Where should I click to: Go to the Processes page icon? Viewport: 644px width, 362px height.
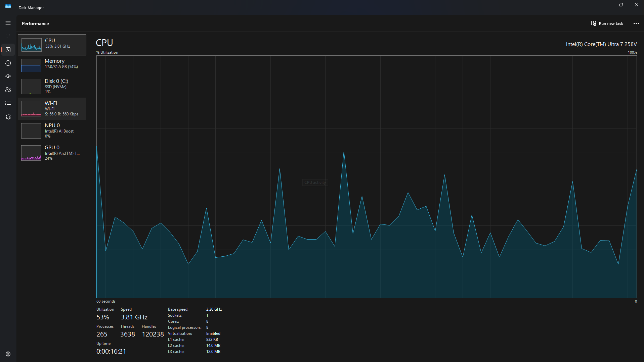point(8,36)
